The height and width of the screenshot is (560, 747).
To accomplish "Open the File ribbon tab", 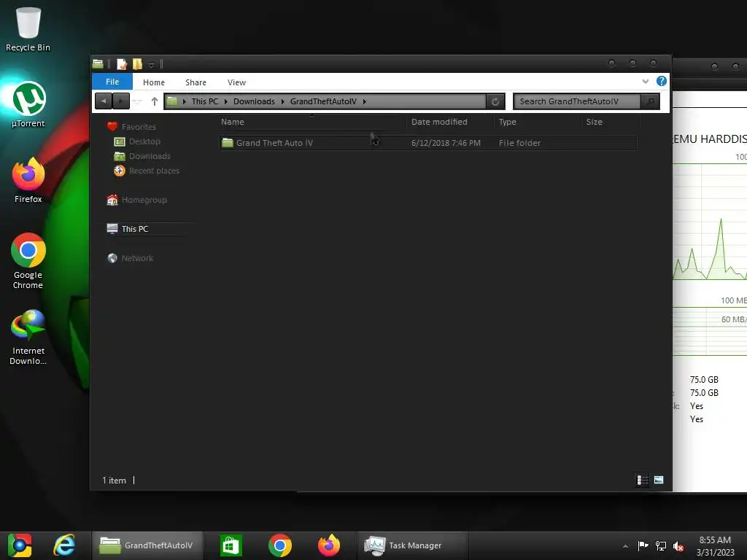I will point(112,82).
